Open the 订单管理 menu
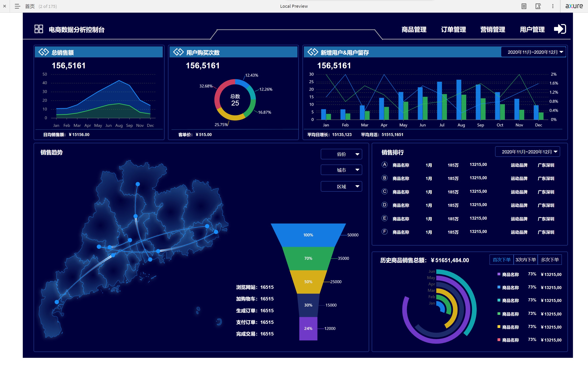The height and width of the screenshot is (392, 588). pos(453,29)
